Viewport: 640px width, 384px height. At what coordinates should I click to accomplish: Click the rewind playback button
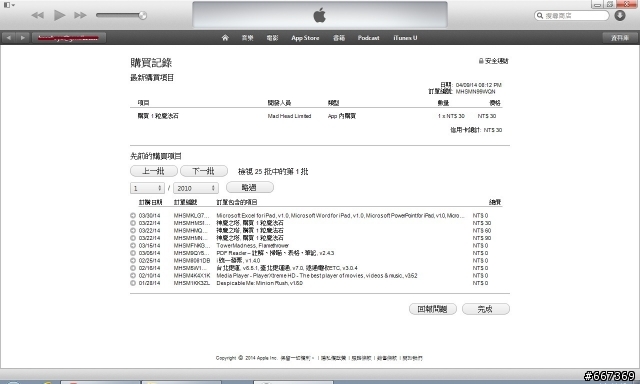[38, 16]
